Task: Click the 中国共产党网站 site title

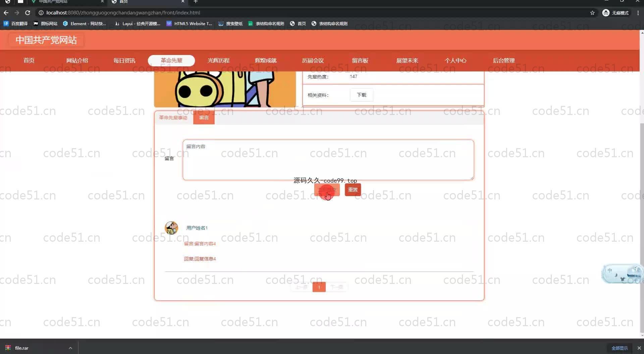Action: pos(46,40)
